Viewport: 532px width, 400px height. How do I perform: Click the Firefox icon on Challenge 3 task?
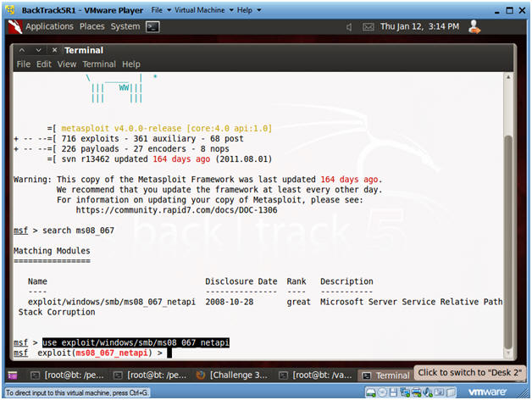click(x=201, y=375)
